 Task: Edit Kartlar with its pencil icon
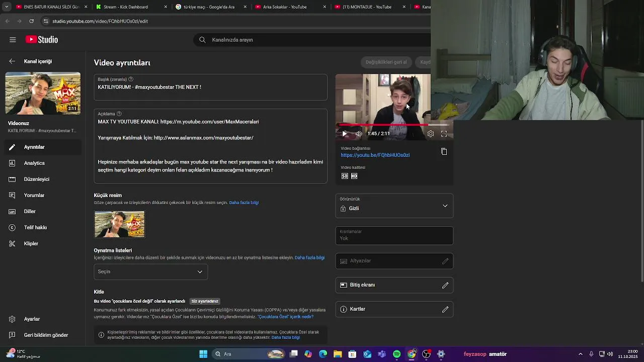click(445, 309)
